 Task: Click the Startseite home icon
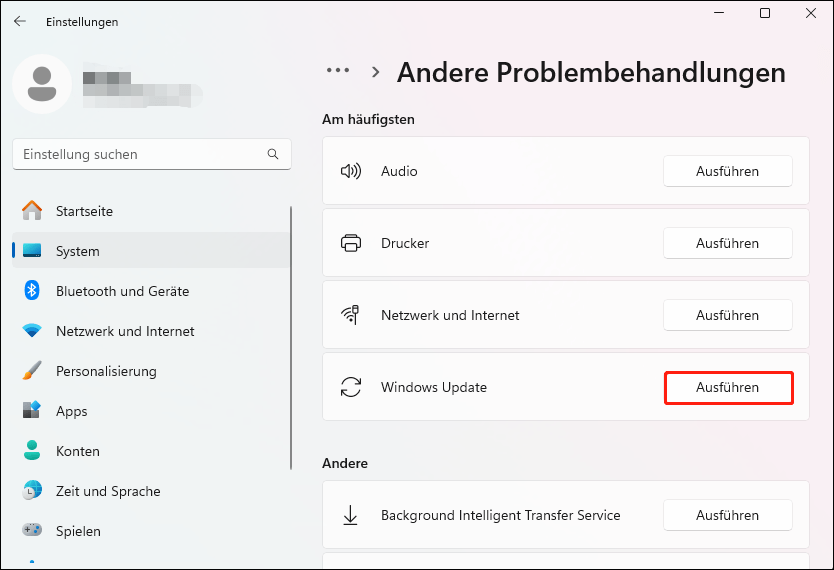pos(32,211)
